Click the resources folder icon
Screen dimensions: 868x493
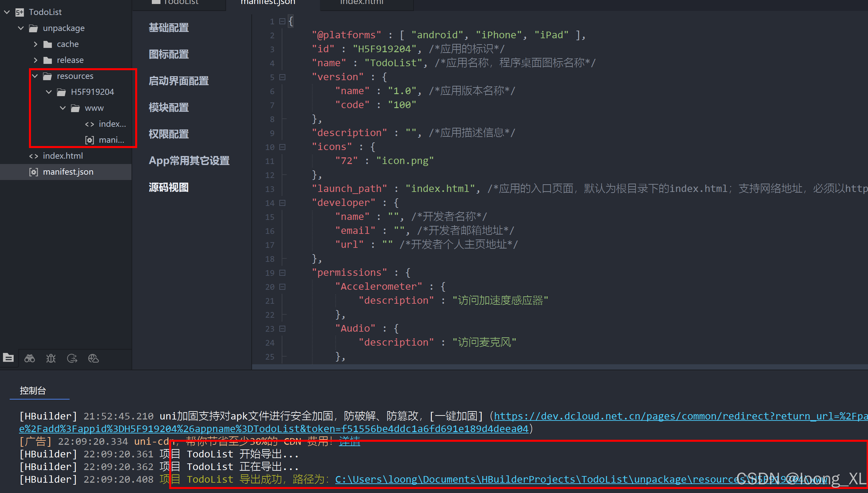(47, 76)
